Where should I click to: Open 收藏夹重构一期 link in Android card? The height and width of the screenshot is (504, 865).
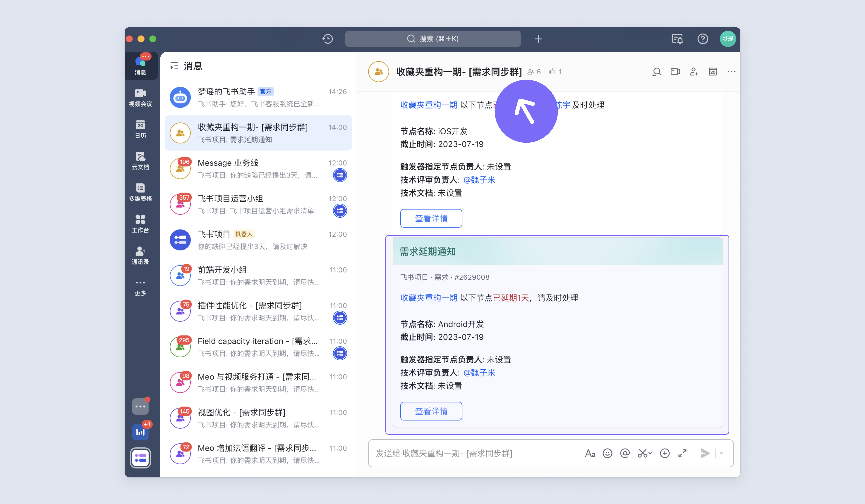[429, 298]
